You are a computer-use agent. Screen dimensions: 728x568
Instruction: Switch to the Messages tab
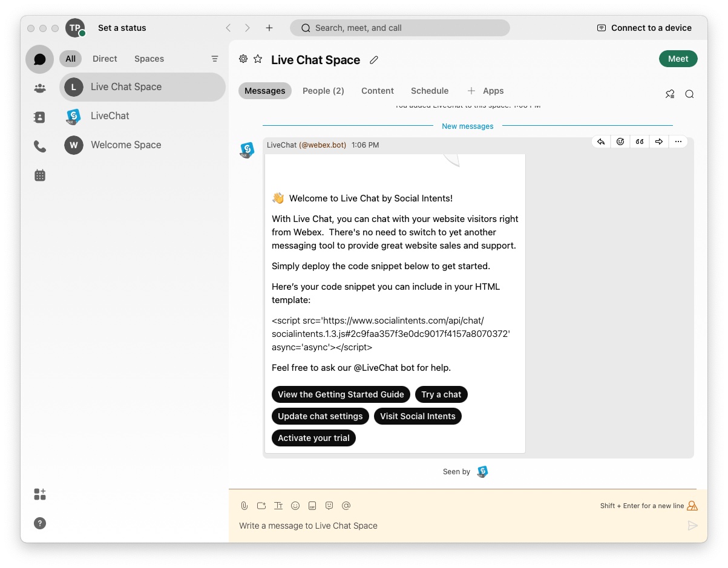tap(265, 91)
